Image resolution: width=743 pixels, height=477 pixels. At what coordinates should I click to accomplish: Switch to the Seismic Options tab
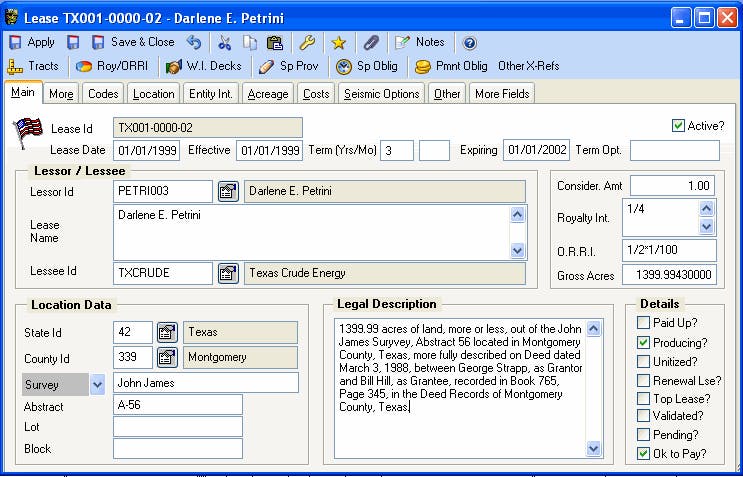click(x=381, y=93)
